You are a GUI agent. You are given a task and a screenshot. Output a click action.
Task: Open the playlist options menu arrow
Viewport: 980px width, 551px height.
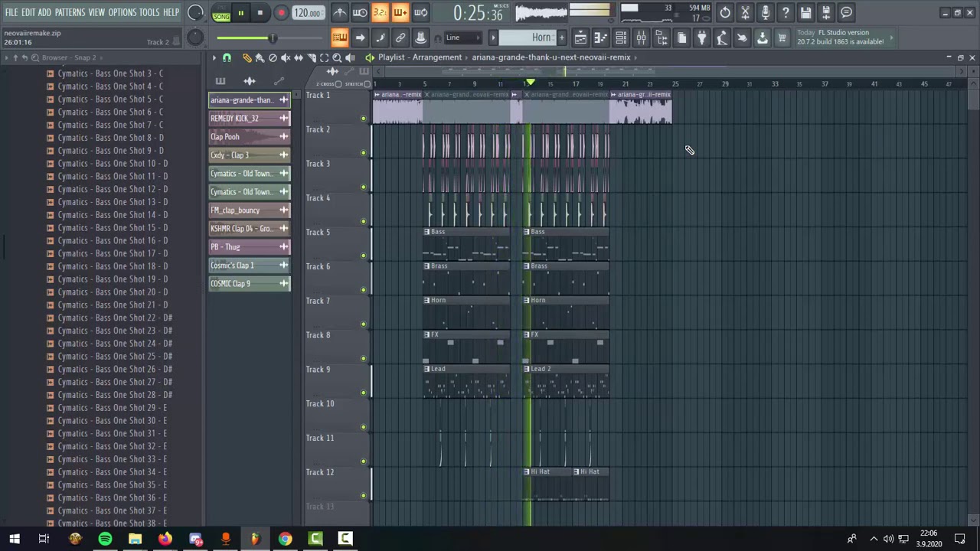tap(214, 57)
